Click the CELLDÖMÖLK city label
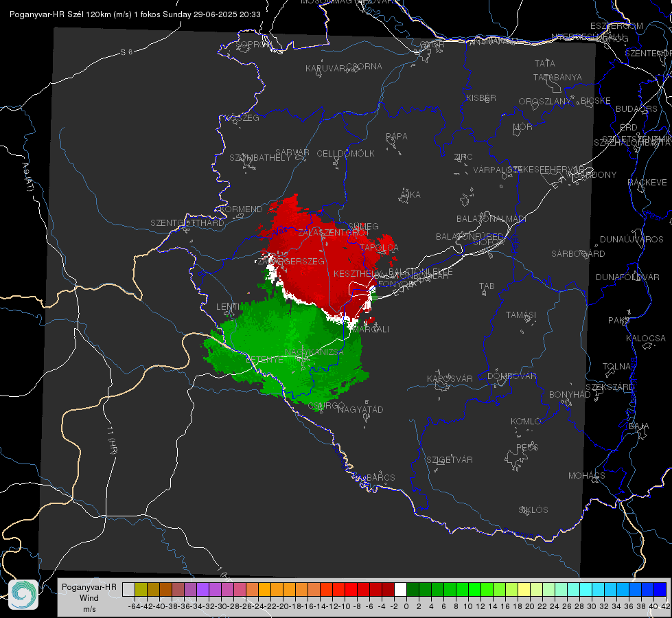Viewport: 672px width, 618px height. click(345, 154)
